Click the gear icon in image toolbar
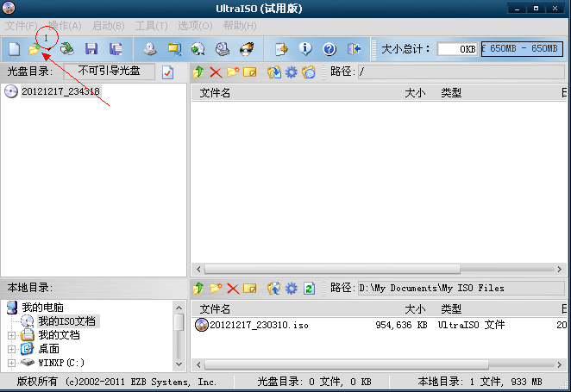Screen dimensions: 571x392 coord(291,72)
